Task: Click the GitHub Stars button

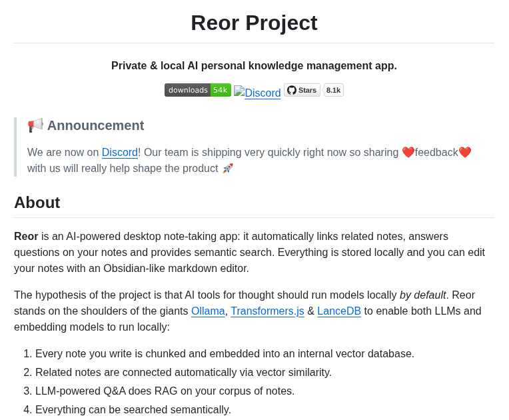Action: point(302,90)
